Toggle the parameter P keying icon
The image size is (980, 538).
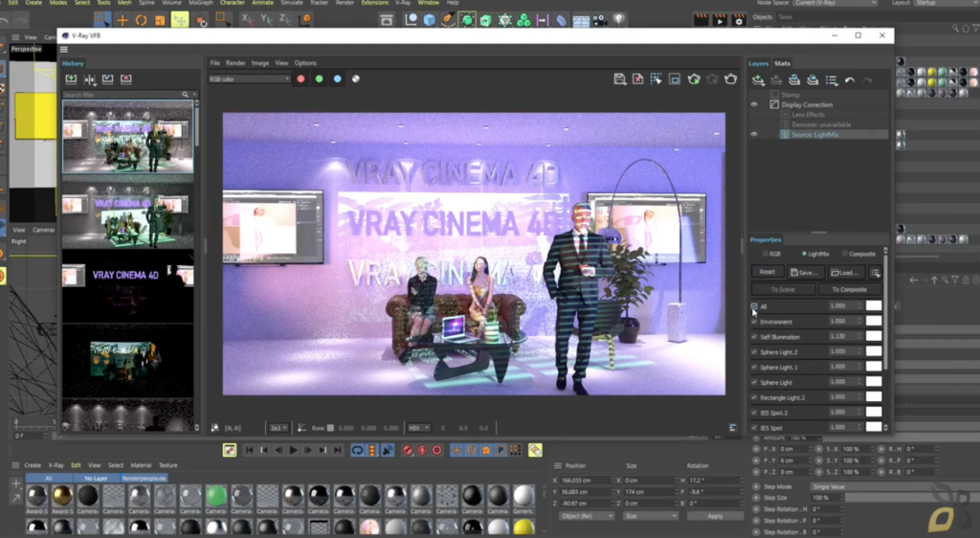(501, 450)
